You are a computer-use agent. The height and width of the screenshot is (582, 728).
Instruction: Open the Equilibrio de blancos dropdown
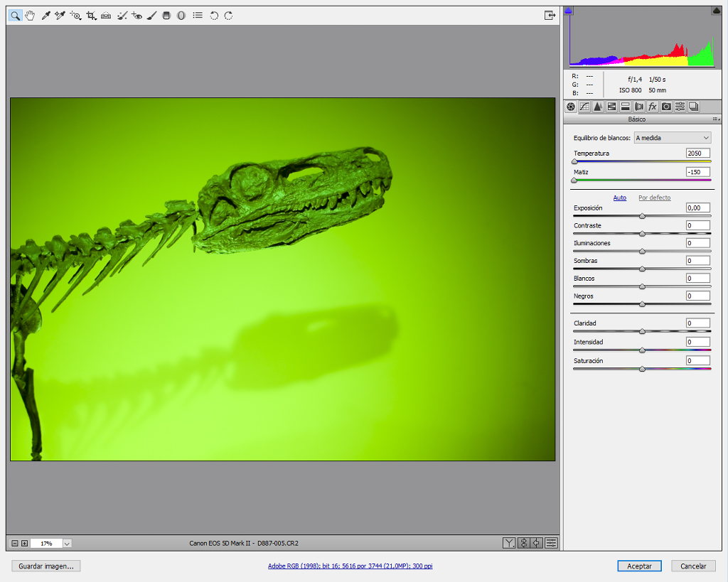pos(673,138)
